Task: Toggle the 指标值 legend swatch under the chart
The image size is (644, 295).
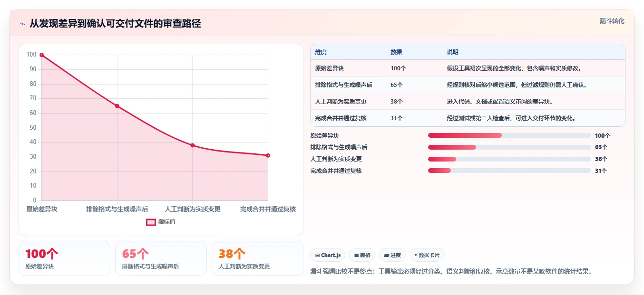Action: point(151,222)
